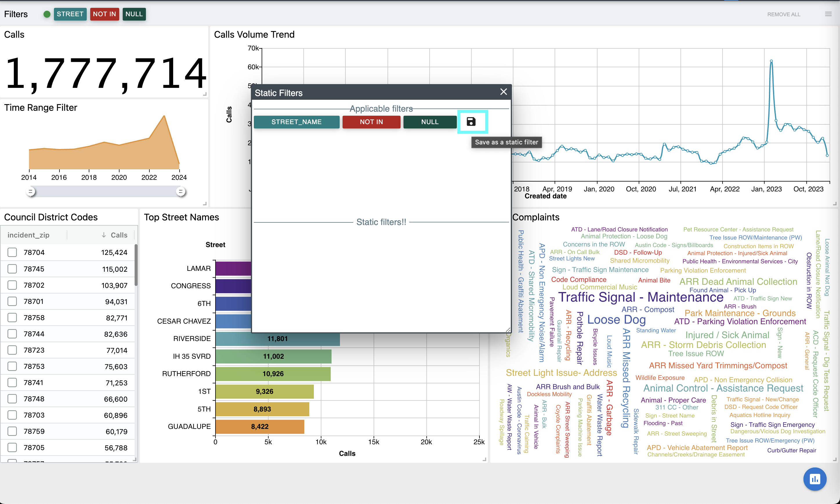
Task: Click Traffic Signal - Maintenance in word cloud
Action: click(641, 297)
